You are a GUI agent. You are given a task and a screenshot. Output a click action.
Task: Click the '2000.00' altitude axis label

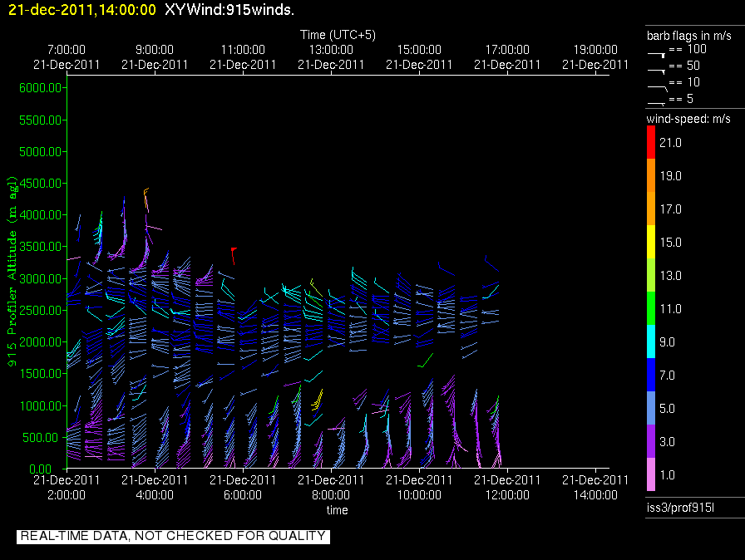[41, 342]
